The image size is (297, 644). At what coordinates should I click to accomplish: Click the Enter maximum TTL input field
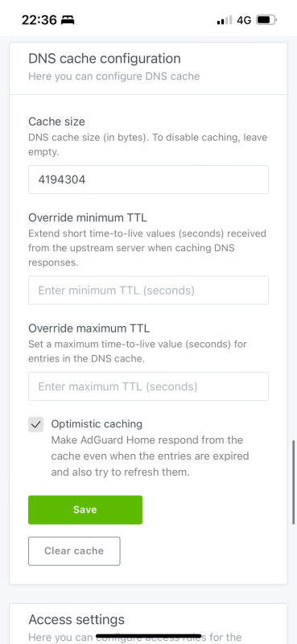pyautogui.click(x=148, y=386)
